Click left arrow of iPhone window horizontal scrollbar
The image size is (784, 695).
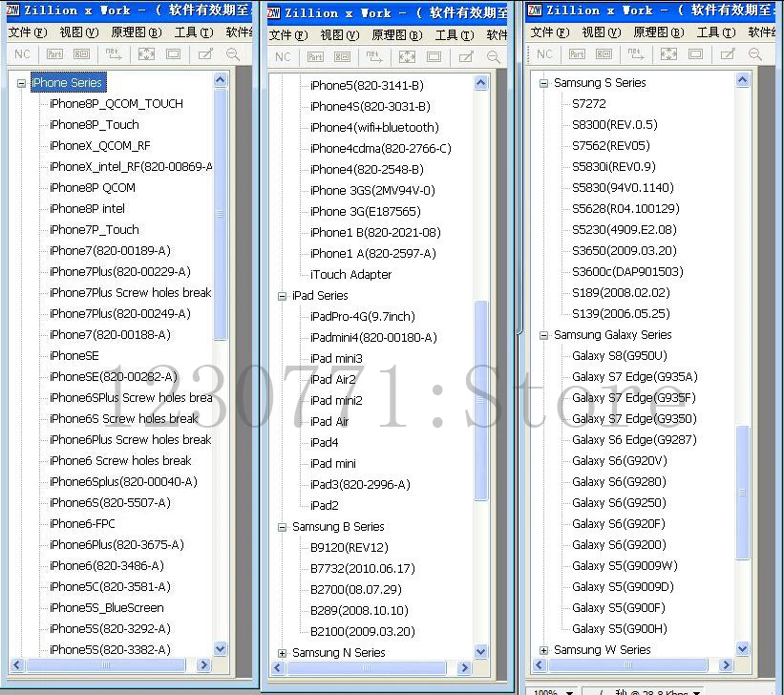tap(17, 665)
